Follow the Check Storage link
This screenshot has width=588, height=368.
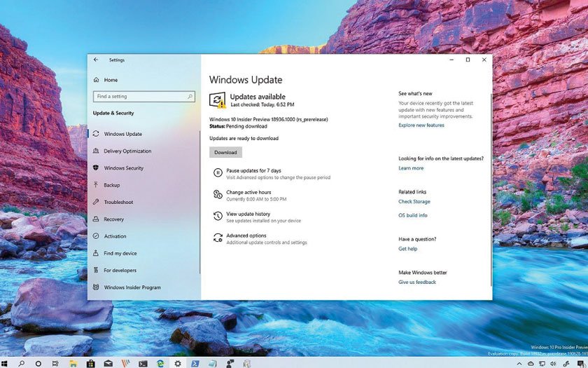coord(414,202)
